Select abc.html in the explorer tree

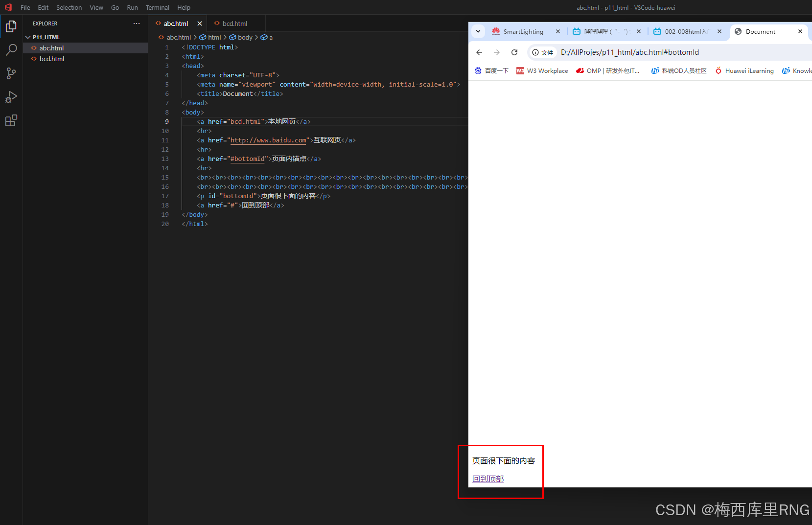point(85,48)
